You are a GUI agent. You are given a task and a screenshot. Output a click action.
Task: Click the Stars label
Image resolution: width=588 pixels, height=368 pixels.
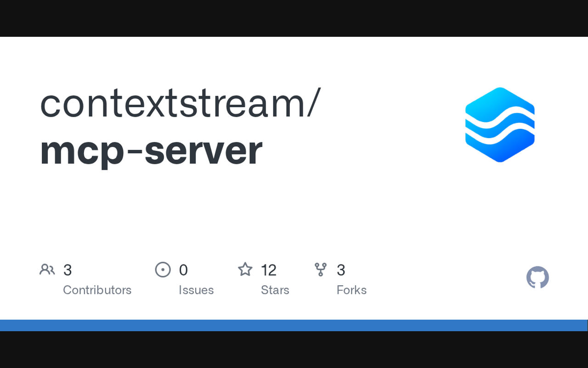(x=275, y=290)
